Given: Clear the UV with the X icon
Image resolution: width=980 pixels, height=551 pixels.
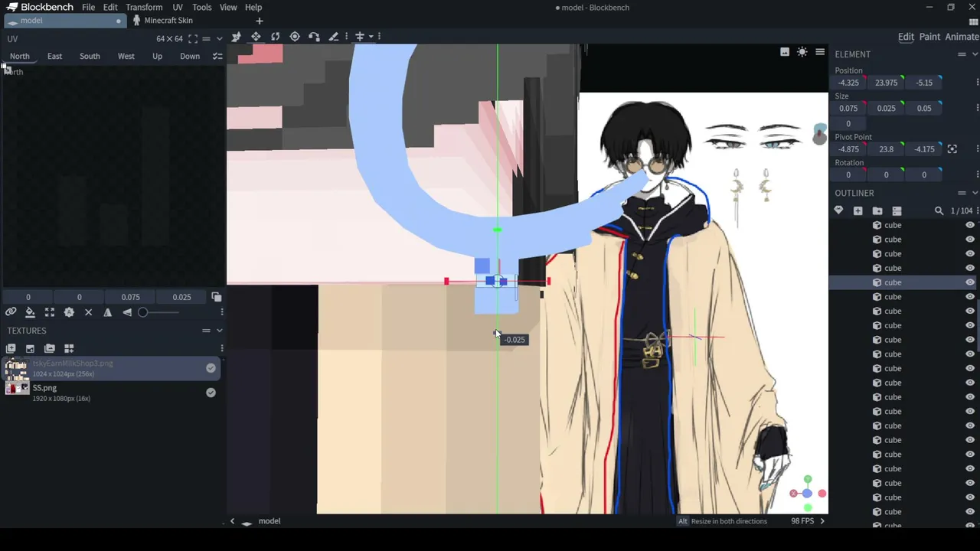Looking at the screenshot, I should point(88,312).
